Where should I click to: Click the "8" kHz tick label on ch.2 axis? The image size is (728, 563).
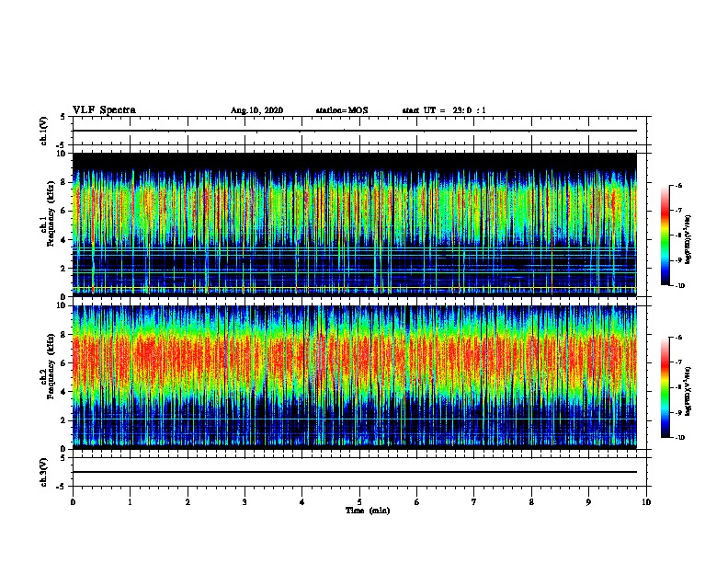(63, 335)
